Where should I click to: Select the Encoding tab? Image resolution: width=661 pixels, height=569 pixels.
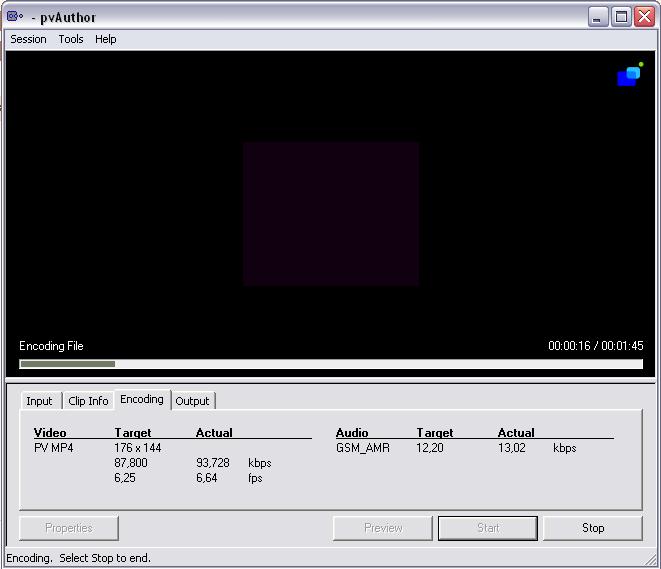142,399
